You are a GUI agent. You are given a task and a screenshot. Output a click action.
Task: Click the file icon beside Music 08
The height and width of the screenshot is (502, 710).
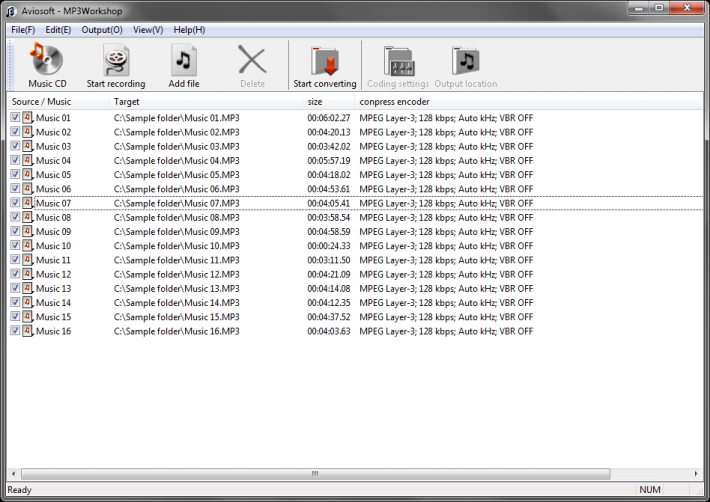[x=28, y=217]
